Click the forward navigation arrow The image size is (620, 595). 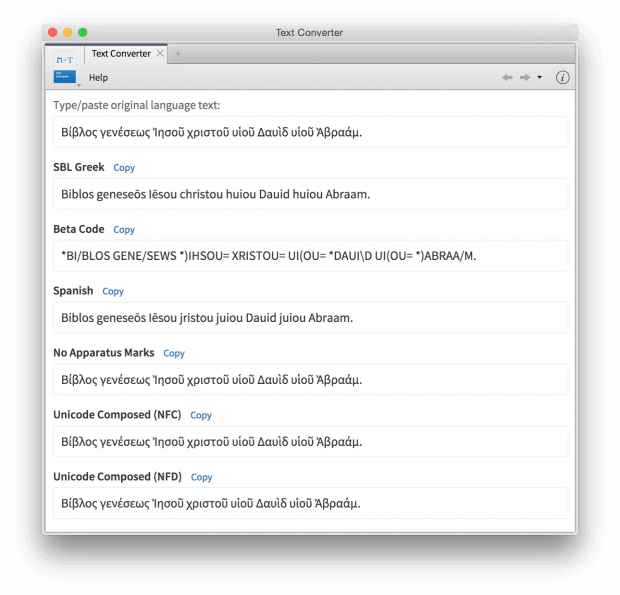pos(524,77)
